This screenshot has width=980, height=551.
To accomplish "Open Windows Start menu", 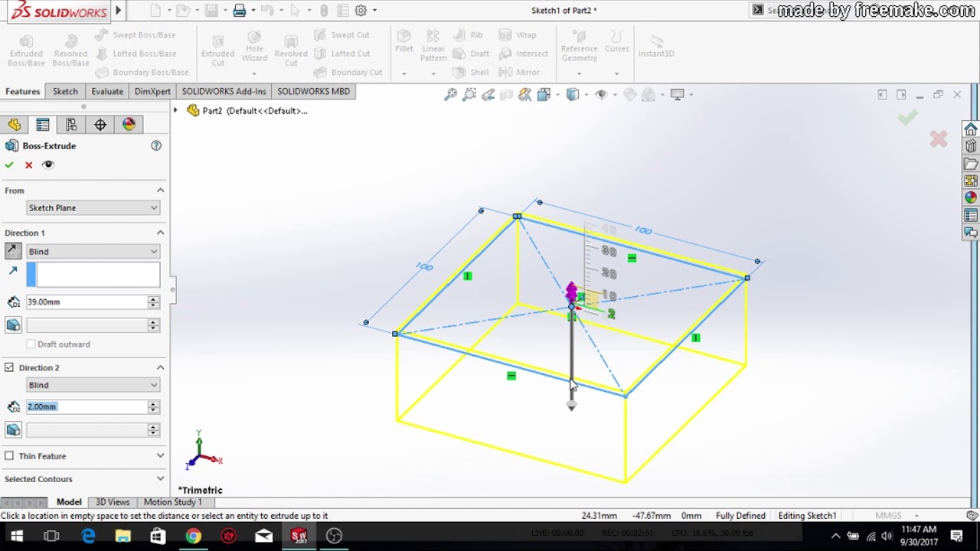I will tap(17, 536).
